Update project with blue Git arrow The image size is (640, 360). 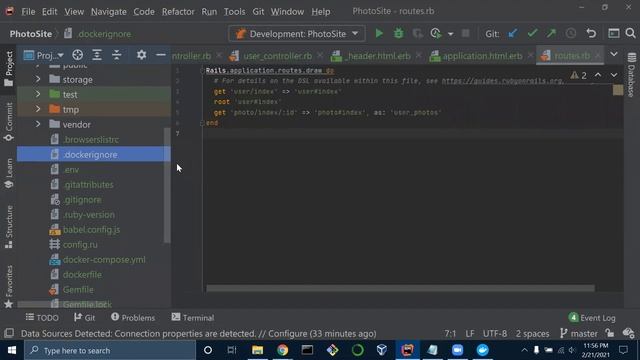click(513, 33)
